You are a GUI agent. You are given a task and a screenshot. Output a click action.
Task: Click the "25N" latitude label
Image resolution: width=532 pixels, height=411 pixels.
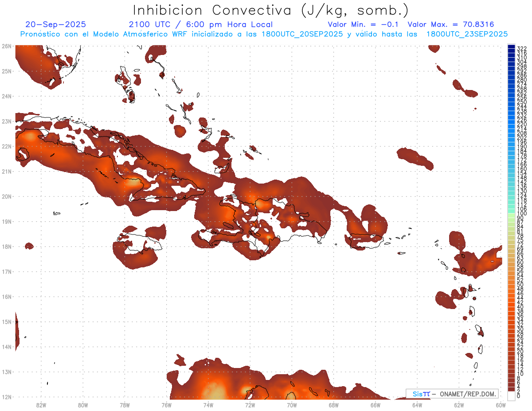point(7,71)
